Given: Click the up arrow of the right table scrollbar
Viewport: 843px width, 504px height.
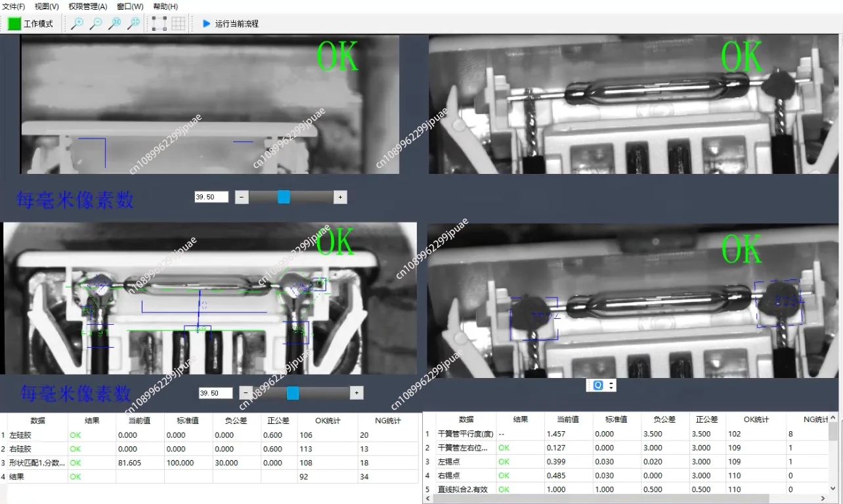Looking at the screenshot, I should [832, 417].
